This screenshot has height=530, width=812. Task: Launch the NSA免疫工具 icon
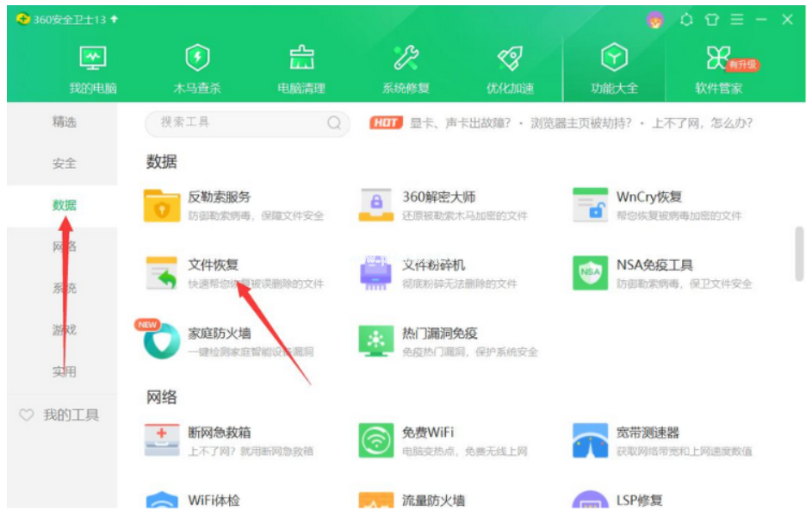(x=590, y=273)
